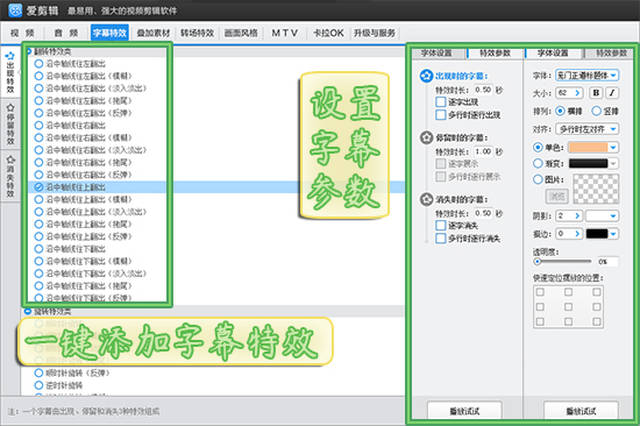Open the 叠加素材 top tab

(x=153, y=33)
